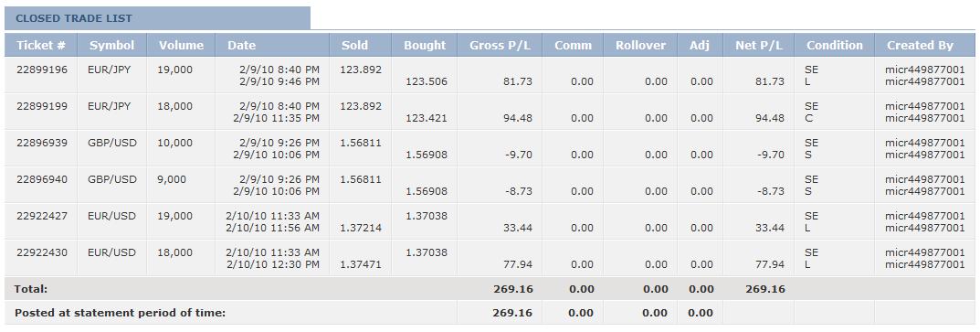Click the Bought column header
This screenshot has height=332, width=980.
point(425,45)
